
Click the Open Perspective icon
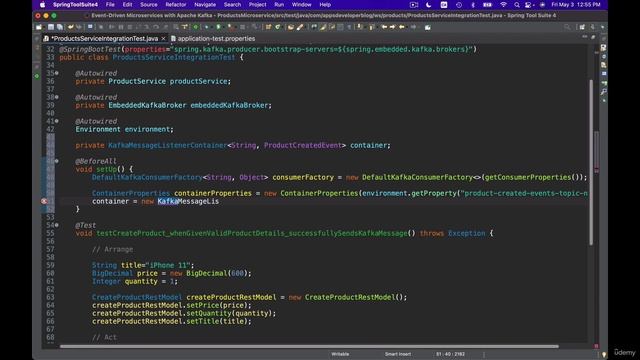click(x=582, y=27)
